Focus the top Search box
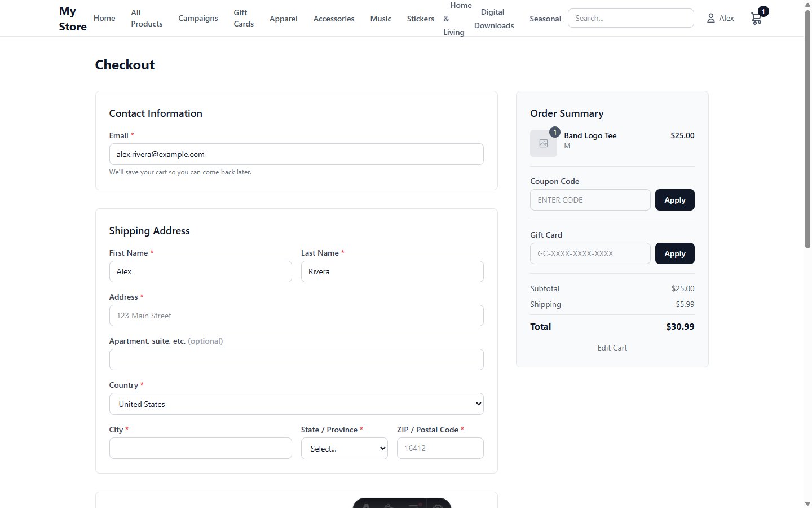Screen dimensions: 812x508 click(x=630, y=18)
